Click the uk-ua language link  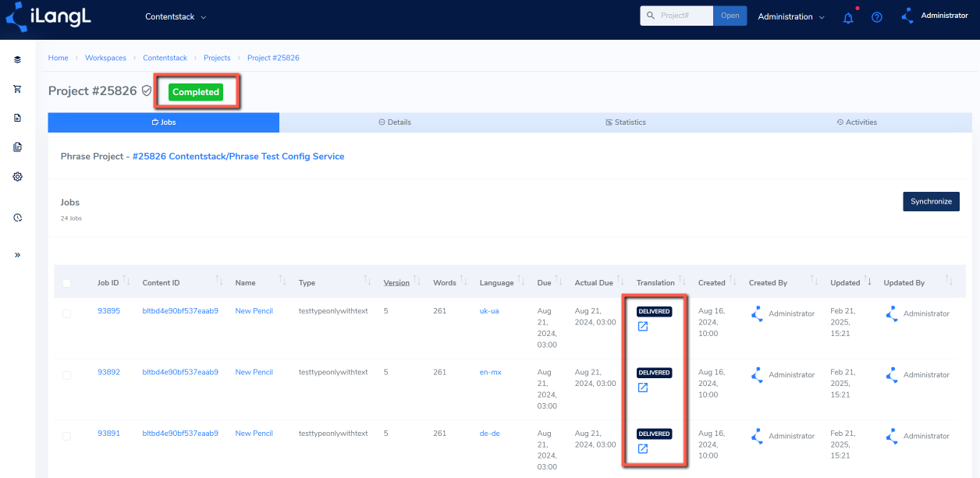489,310
